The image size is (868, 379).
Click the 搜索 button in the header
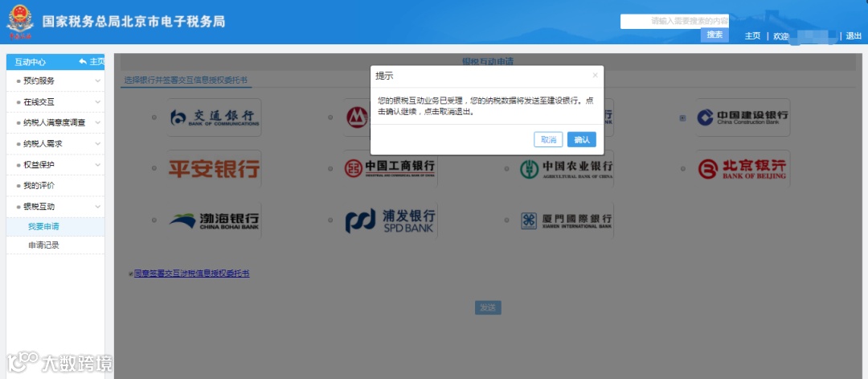click(714, 35)
